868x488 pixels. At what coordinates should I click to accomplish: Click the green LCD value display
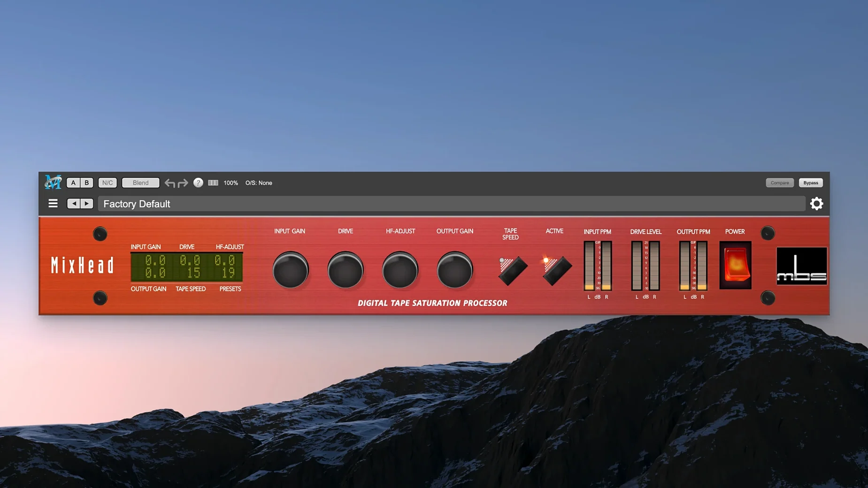pyautogui.click(x=187, y=267)
